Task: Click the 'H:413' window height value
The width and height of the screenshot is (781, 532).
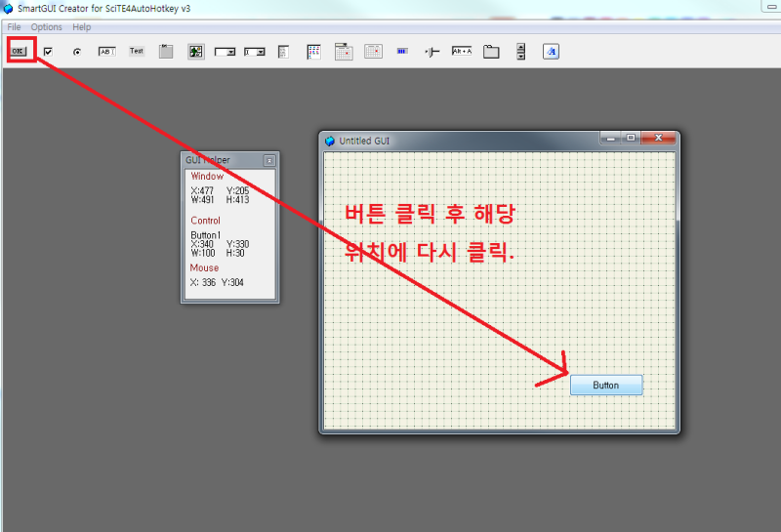Action: 237,200
